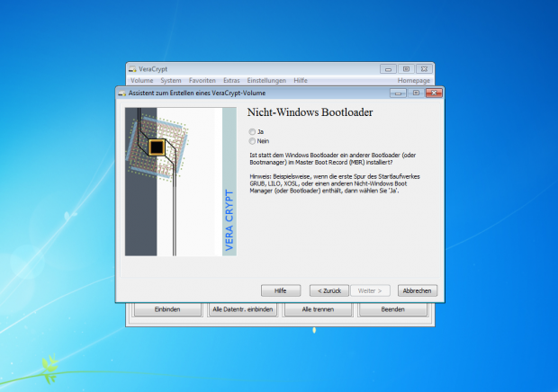Click 'Alle Datentr. einbinden' in main window

click(x=243, y=309)
